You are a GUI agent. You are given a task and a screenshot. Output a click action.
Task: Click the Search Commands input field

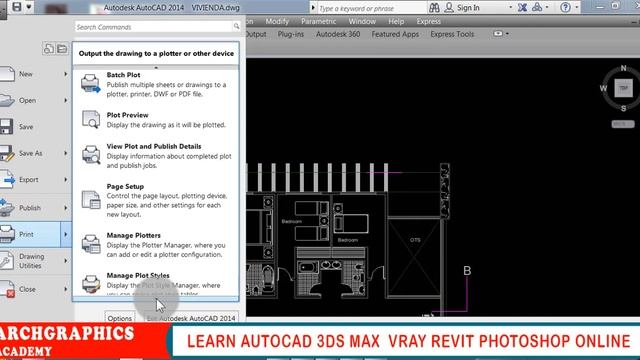pyautogui.click(x=154, y=27)
